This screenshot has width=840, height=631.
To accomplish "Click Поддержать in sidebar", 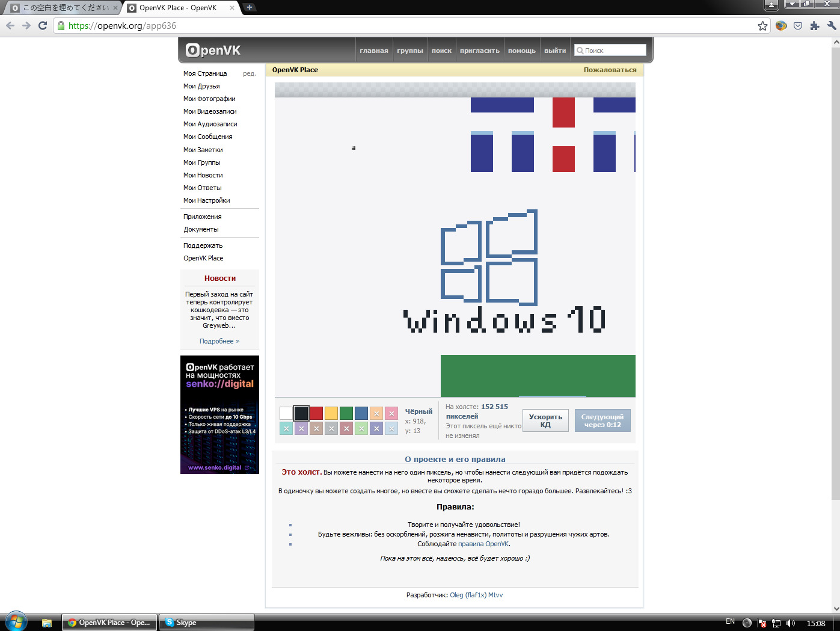I will (x=203, y=245).
